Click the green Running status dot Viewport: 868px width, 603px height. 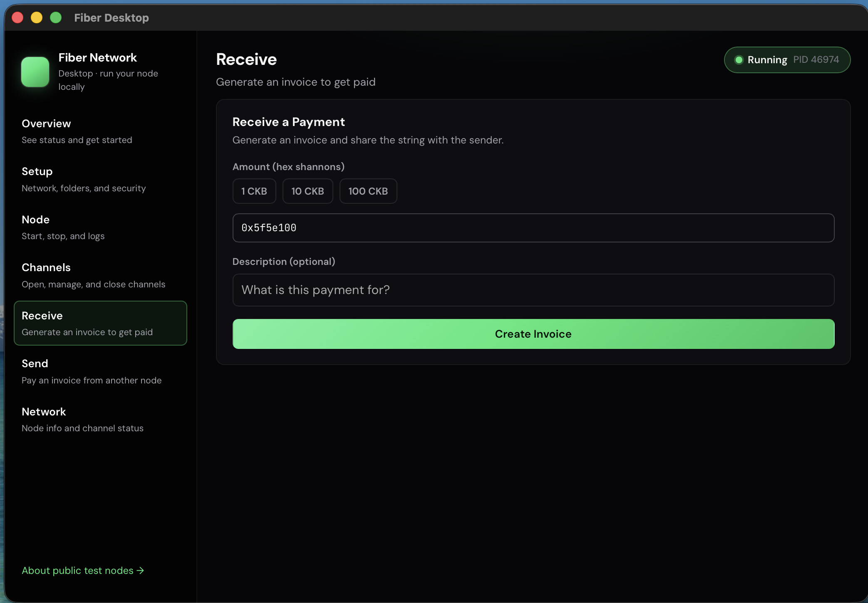(x=739, y=60)
